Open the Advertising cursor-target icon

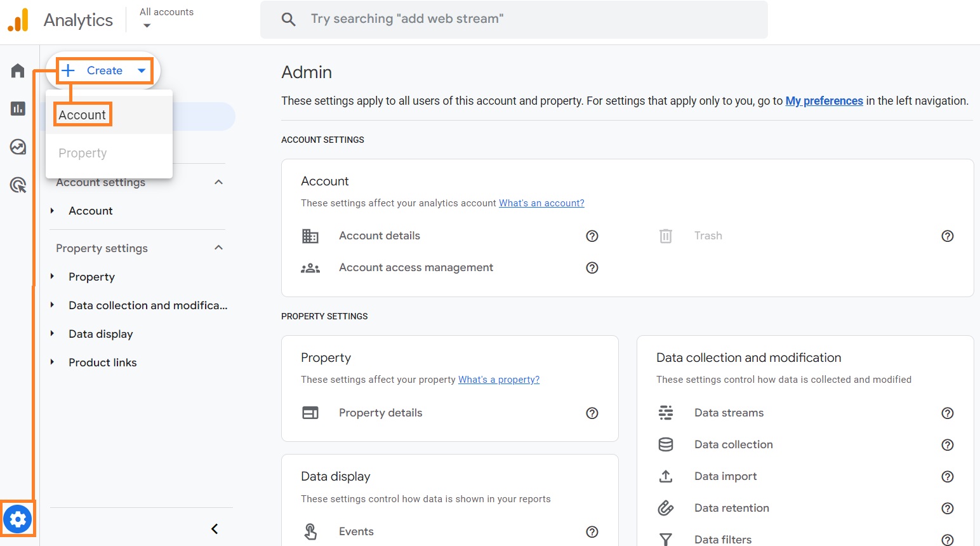tap(18, 185)
